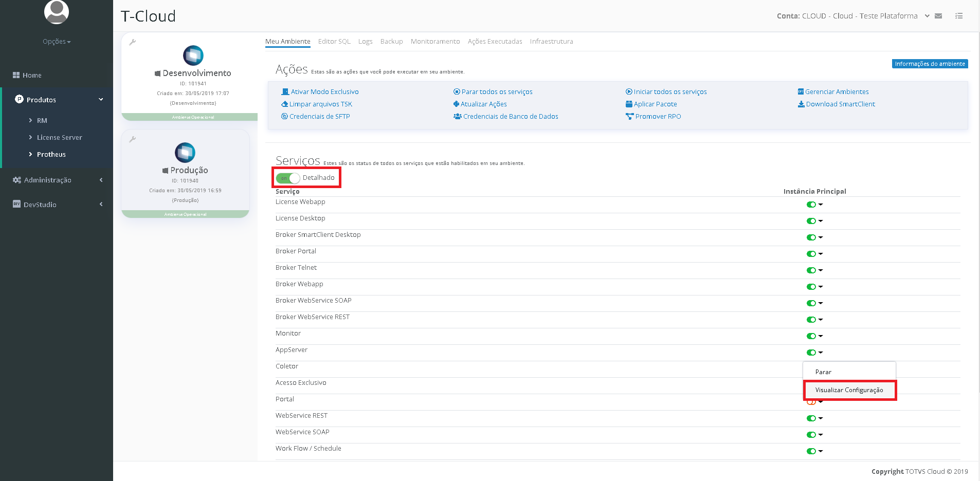The width and height of the screenshot is (980, 481).
Task: Click the Administração gears icon
Action: point(17,180)
